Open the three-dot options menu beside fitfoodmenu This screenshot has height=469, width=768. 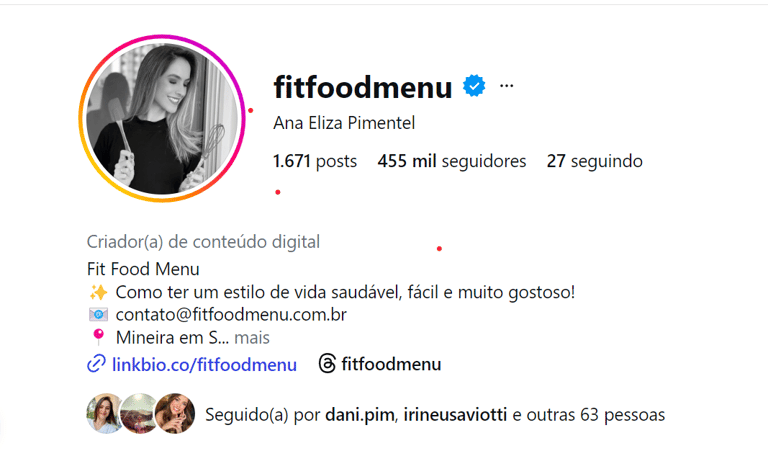[x=506, y=86]
